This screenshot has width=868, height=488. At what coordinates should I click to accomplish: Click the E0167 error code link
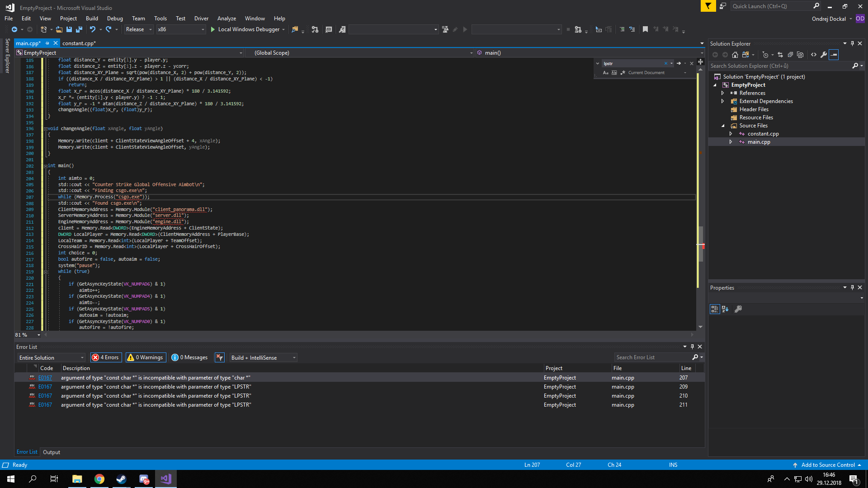click(45, 377)
